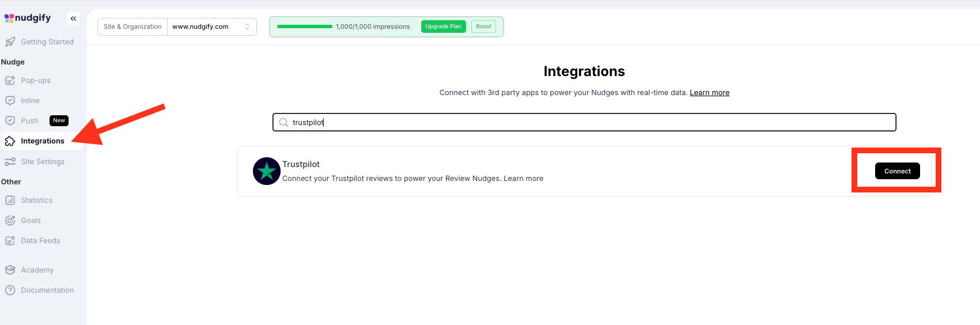This screenshot has width=980, height=325.
Task: Open Site Settings
Action: [43, 161]
